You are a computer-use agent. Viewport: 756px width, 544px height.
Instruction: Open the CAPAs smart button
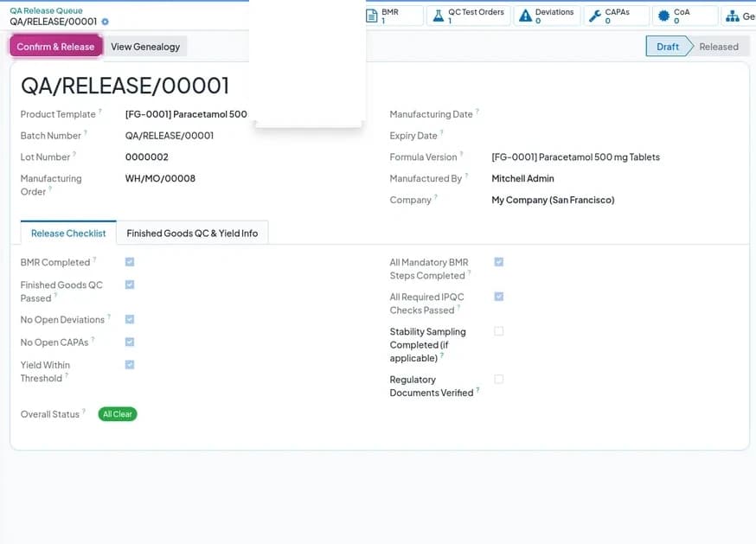pos(617,16)
